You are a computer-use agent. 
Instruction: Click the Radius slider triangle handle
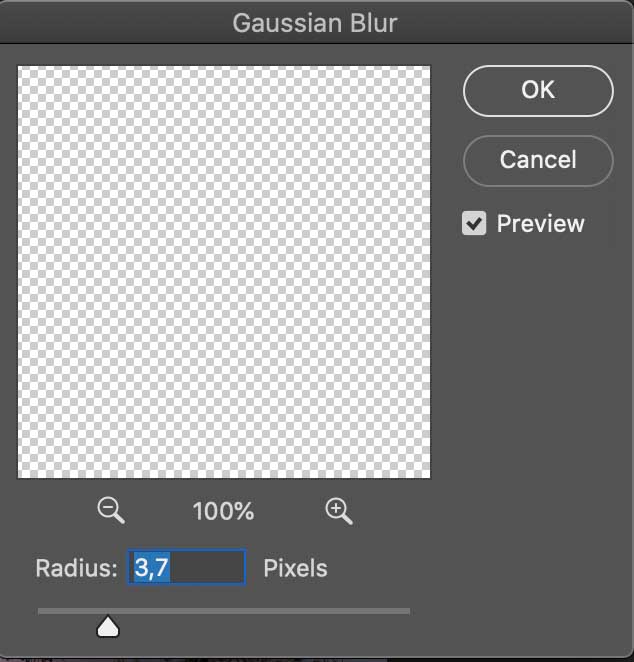coord(108,626)
